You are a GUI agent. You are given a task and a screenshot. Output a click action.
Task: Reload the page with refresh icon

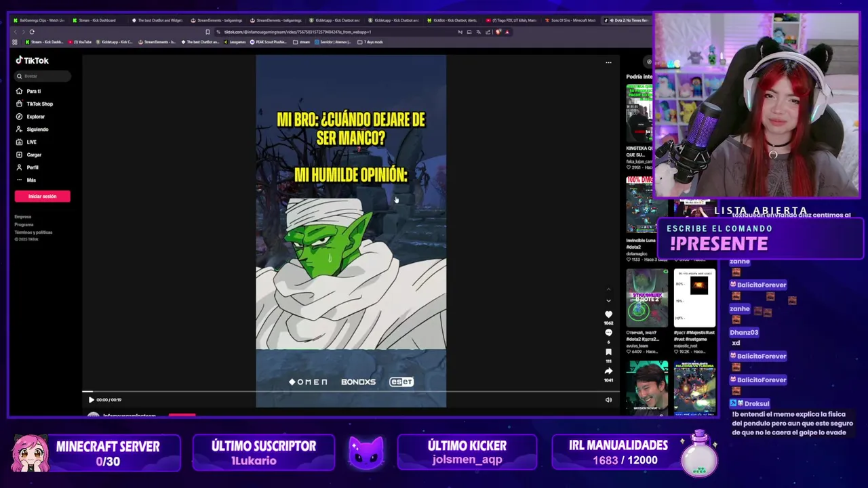32,32
